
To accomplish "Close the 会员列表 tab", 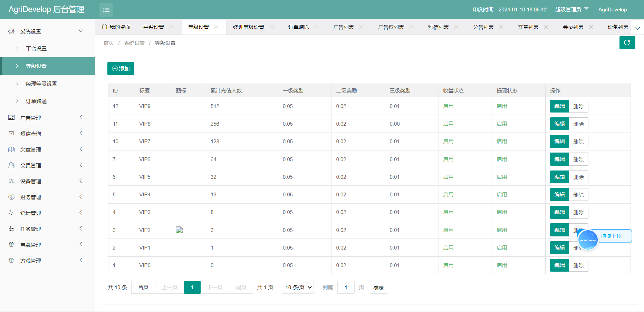I will [591, 27].
